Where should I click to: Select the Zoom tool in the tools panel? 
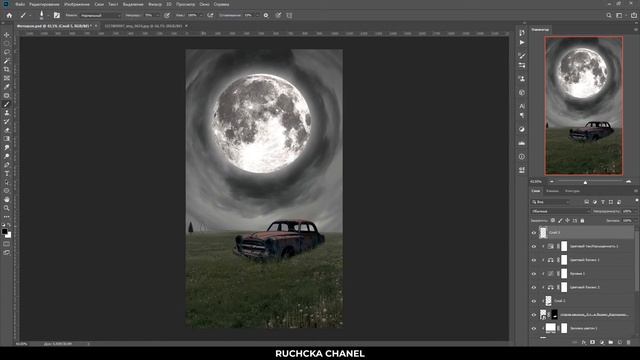(x=7, y=208)
